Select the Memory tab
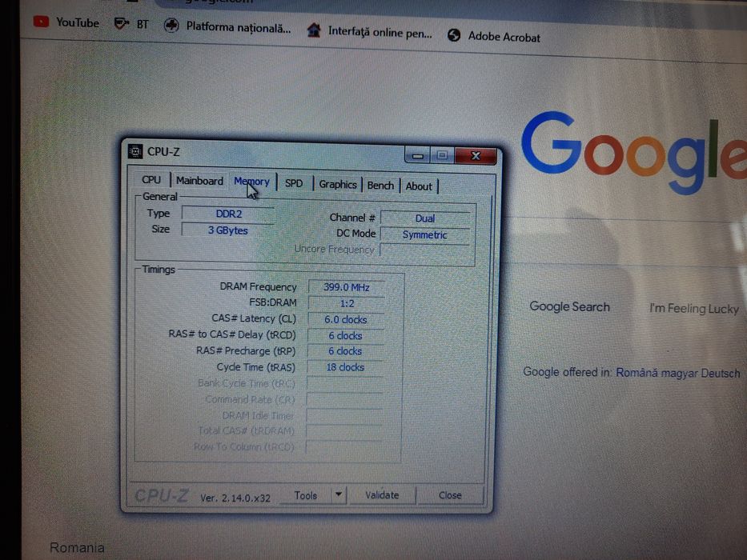Viewport: 747px width, 560px height. coord(251,182)
